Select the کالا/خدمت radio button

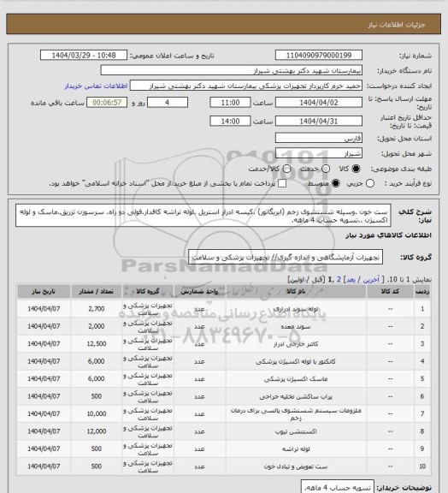[286, 169]
